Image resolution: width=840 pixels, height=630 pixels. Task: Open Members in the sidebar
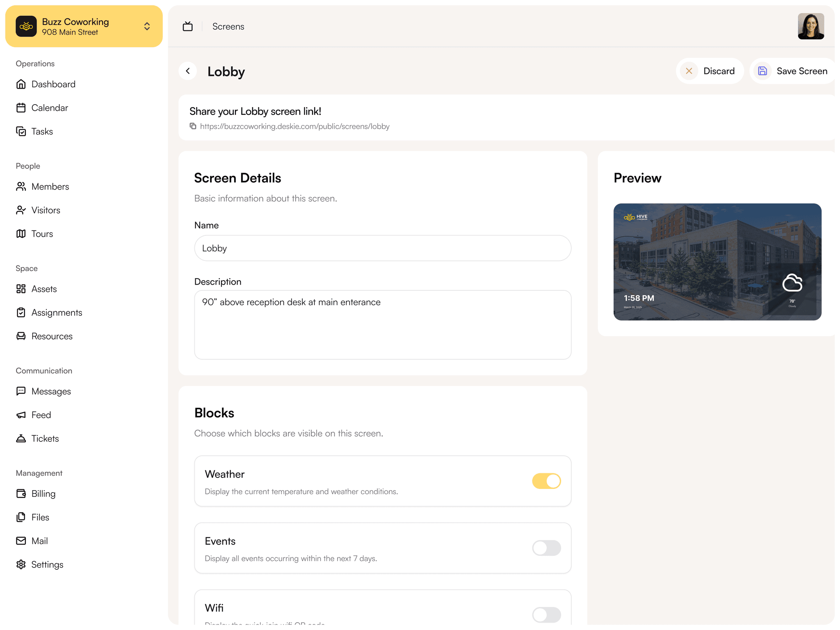(50, 187)
